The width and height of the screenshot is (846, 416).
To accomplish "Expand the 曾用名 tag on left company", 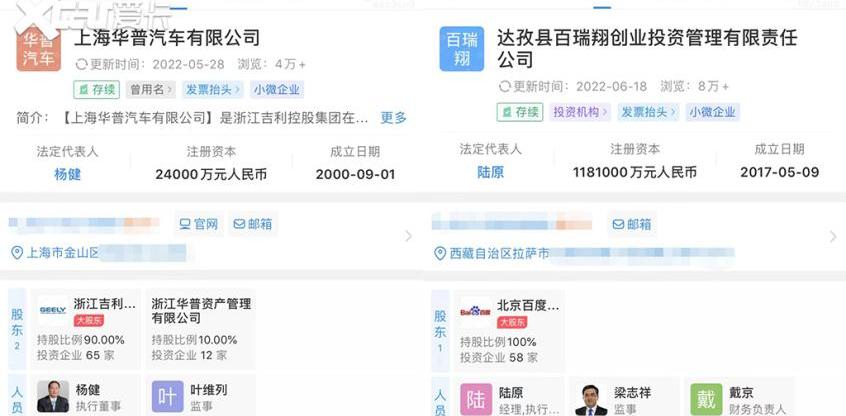I will pyautogui.click(x=151, y=90).
